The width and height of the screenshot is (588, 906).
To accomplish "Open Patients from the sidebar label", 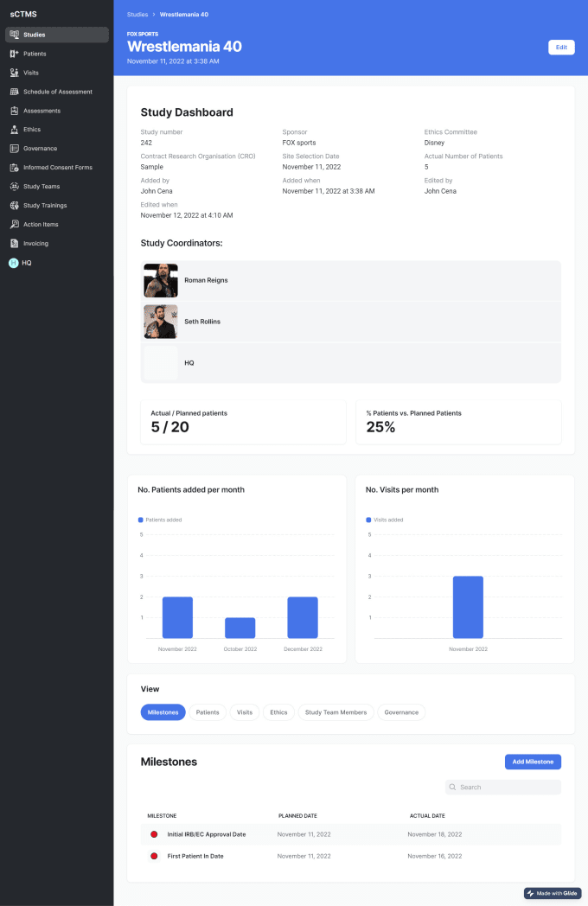I will tap(35, 54).
